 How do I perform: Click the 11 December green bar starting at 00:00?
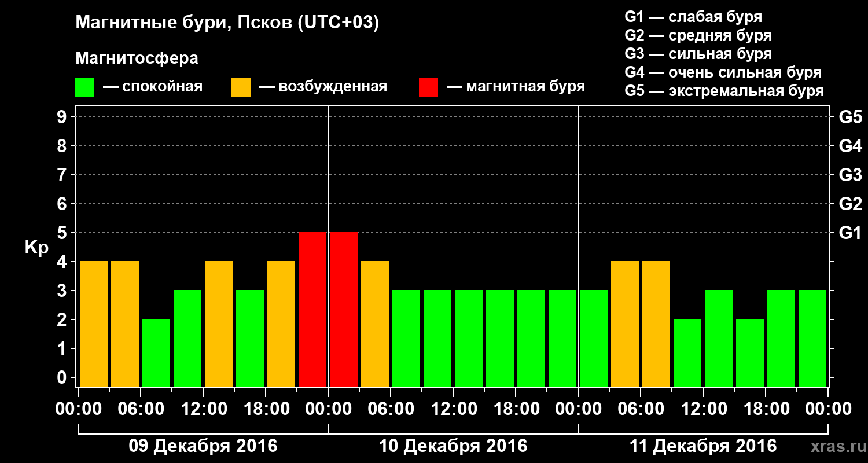pyautogui.click(x=594, y=339)
